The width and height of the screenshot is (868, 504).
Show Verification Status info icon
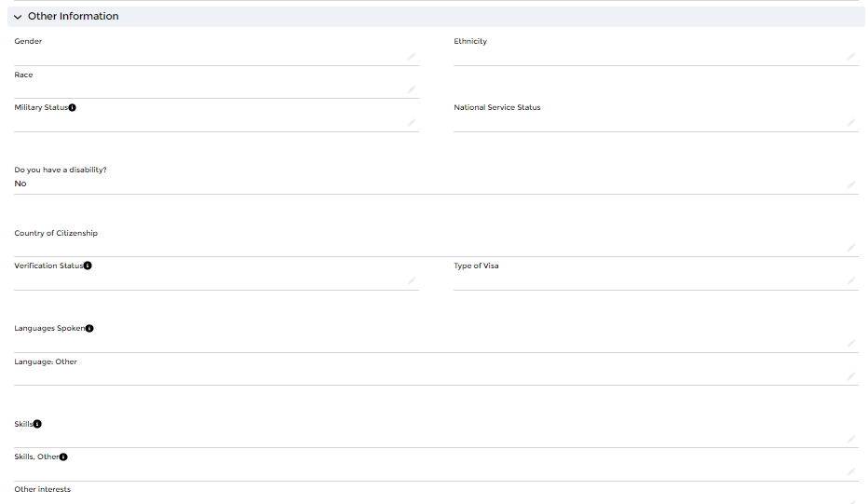click(88, 266)
